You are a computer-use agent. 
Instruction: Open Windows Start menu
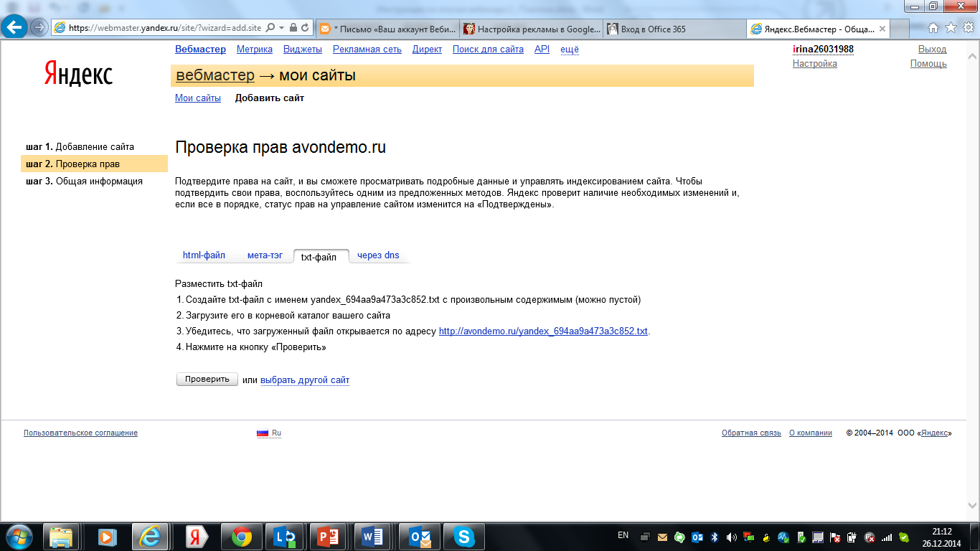click(18, 537)
